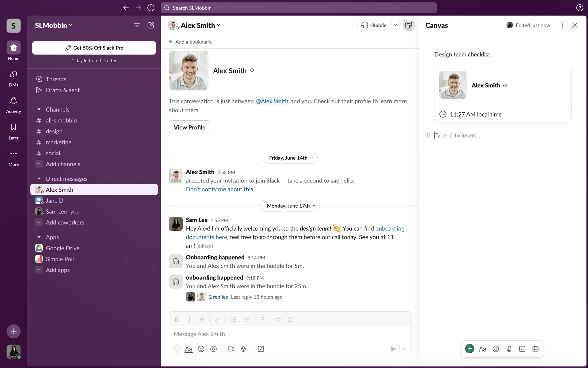Open the emoji picker in message composer
This screenshot has width=588, height=368.
pos(201,349)
